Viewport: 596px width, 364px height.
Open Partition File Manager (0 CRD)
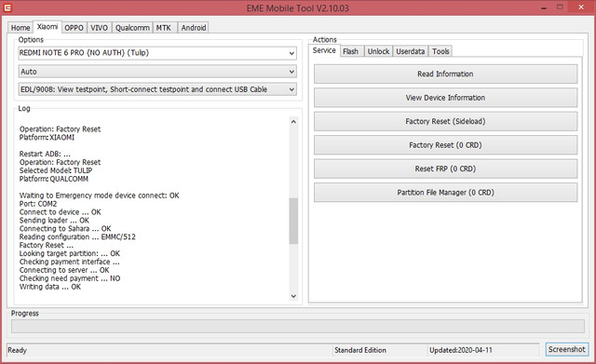(445, 193)
